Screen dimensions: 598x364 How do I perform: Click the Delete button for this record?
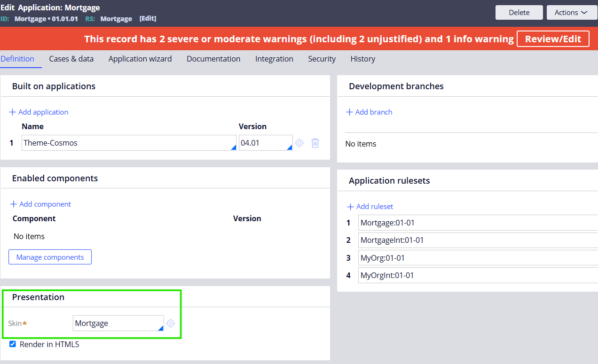click(x=519, y=12)
